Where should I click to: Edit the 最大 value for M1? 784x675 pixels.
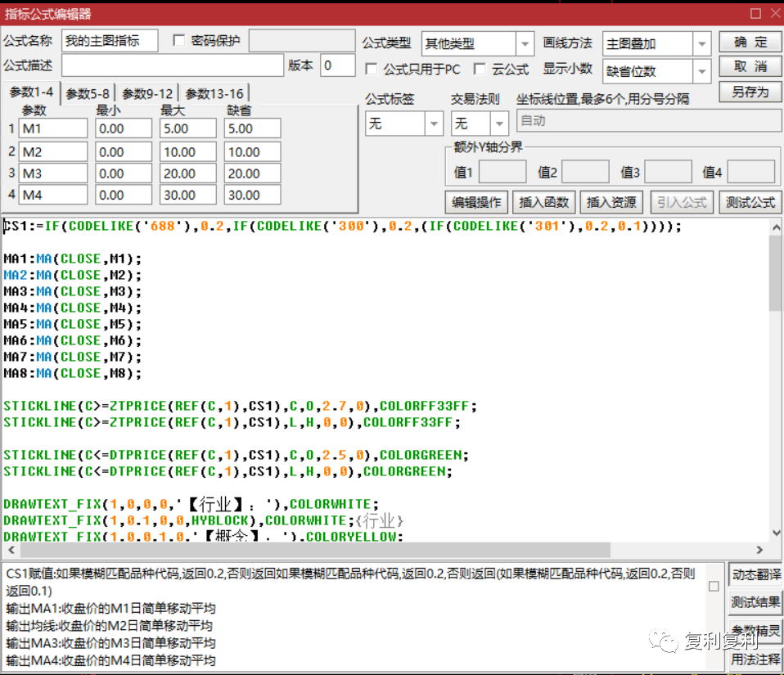pyautogui.click(x=188, y=128)
